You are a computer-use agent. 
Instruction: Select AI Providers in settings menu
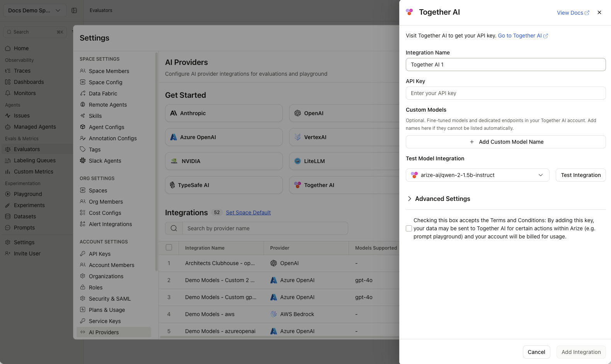pyautogui.click(x=114, y=332)
